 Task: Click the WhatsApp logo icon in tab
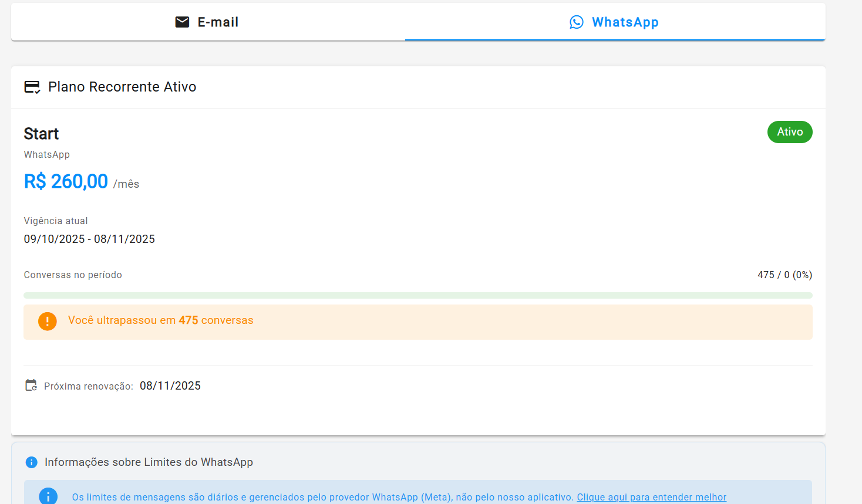pos(577,22)
